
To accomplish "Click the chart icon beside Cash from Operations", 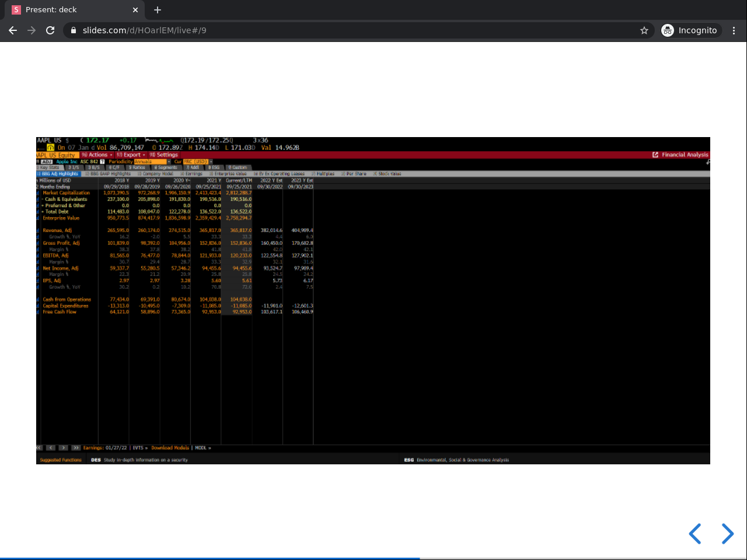I will click(x=38, y=299).
